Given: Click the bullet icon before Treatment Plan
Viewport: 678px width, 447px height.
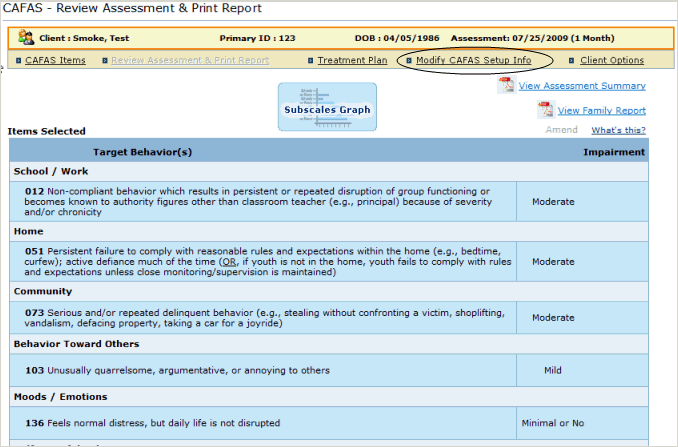Looking at the screenshot, I should coord(310,61).
